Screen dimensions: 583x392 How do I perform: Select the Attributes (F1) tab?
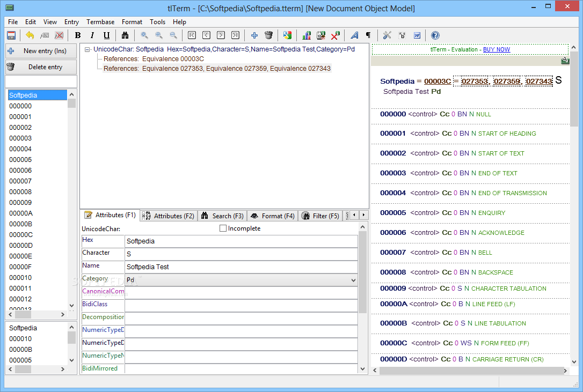tap(110, 215)
